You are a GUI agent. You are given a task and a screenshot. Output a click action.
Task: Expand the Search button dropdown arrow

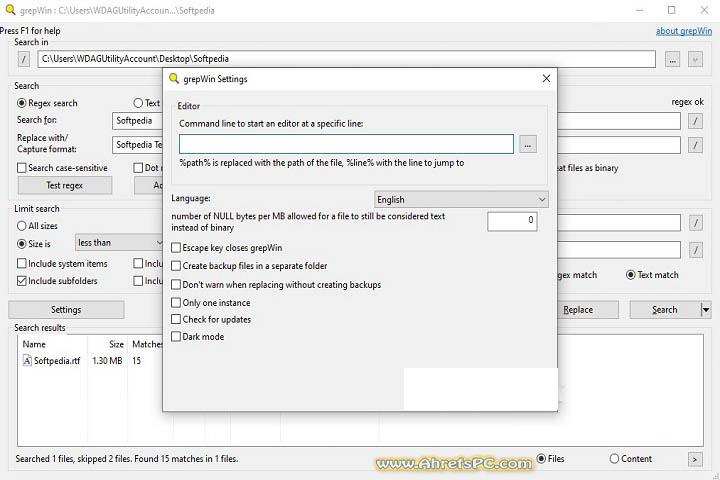point(706,310)
